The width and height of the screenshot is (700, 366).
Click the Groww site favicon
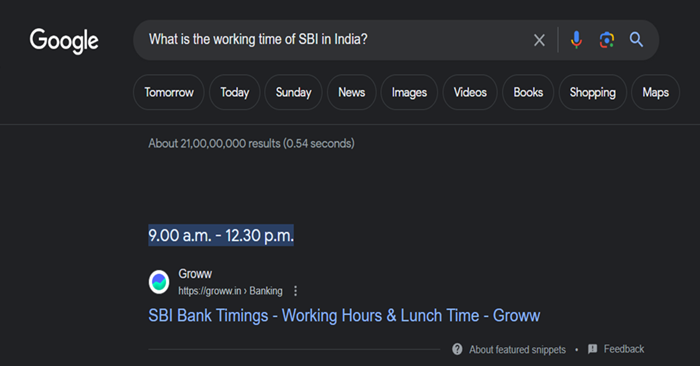coord(159,282)
